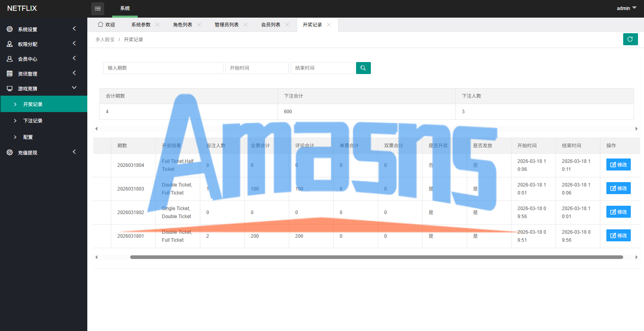The image size is (644, 331).
Task: Switch to the 欢迎 tab
Action: (107, 25)
